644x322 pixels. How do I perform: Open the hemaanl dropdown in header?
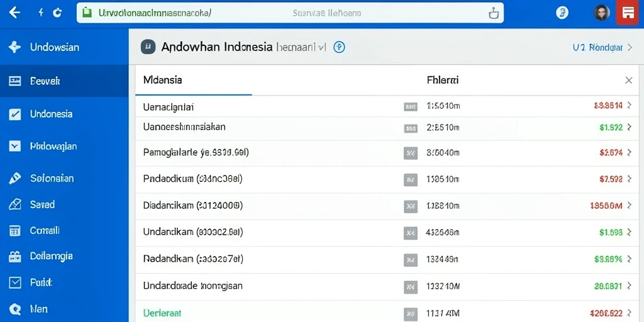point(301,47)
